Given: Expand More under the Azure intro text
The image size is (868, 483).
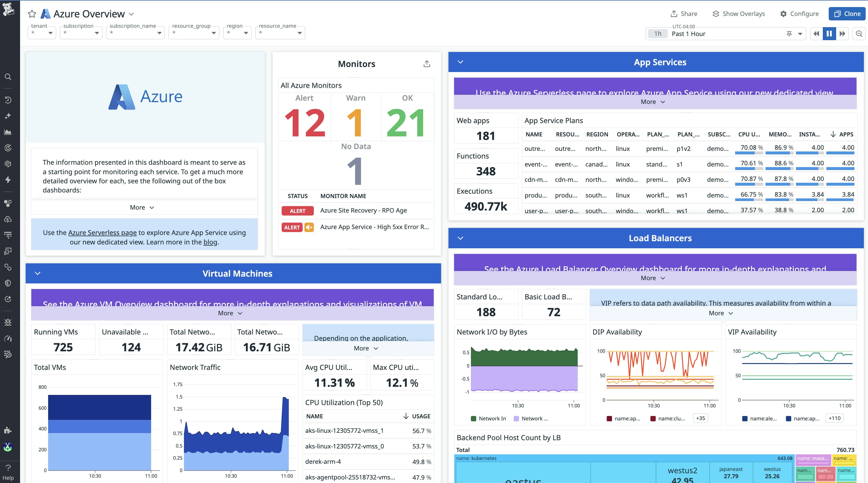Looking at the screenshot, I should (142, 208).
